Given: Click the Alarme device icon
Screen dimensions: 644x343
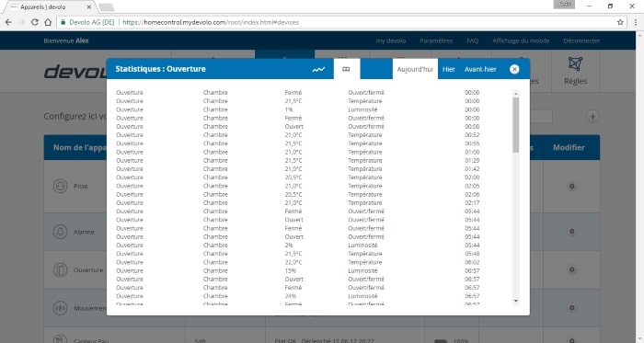Looking at the screenshot, I should (x=60, y=232).
